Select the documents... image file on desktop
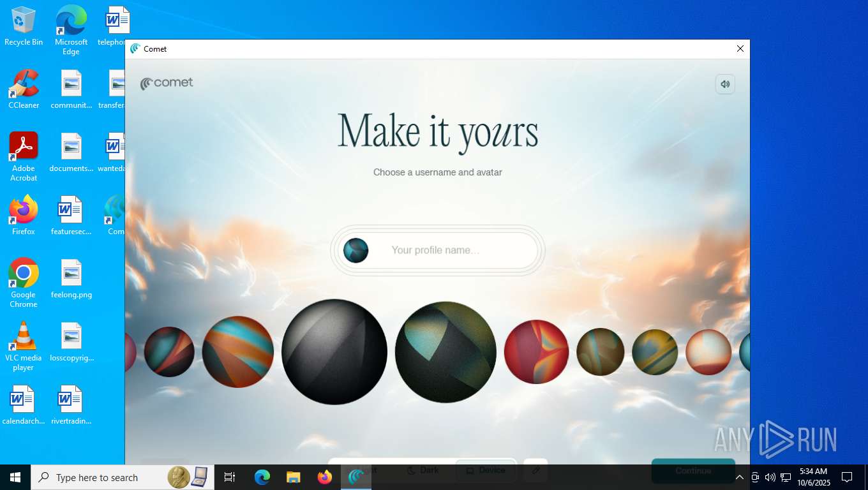This screenshot has width=868, height=490. point(71,152)
